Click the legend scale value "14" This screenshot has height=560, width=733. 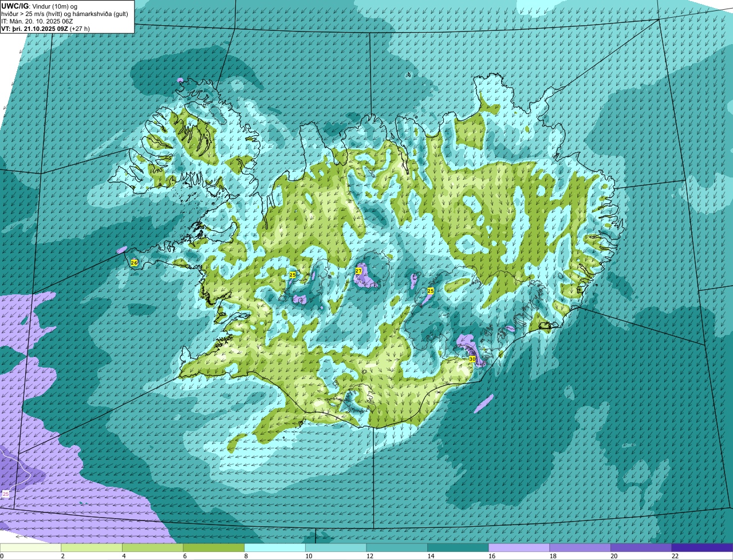click(431, 556)
